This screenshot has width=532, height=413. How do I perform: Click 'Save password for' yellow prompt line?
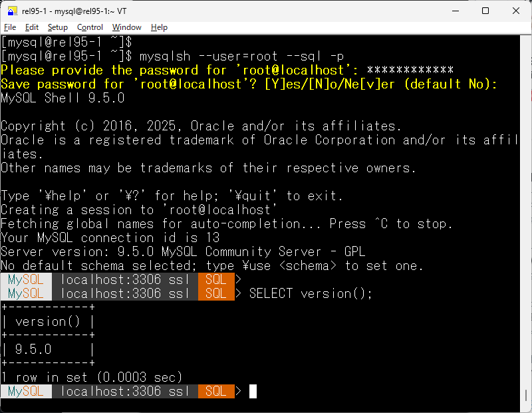249,84
